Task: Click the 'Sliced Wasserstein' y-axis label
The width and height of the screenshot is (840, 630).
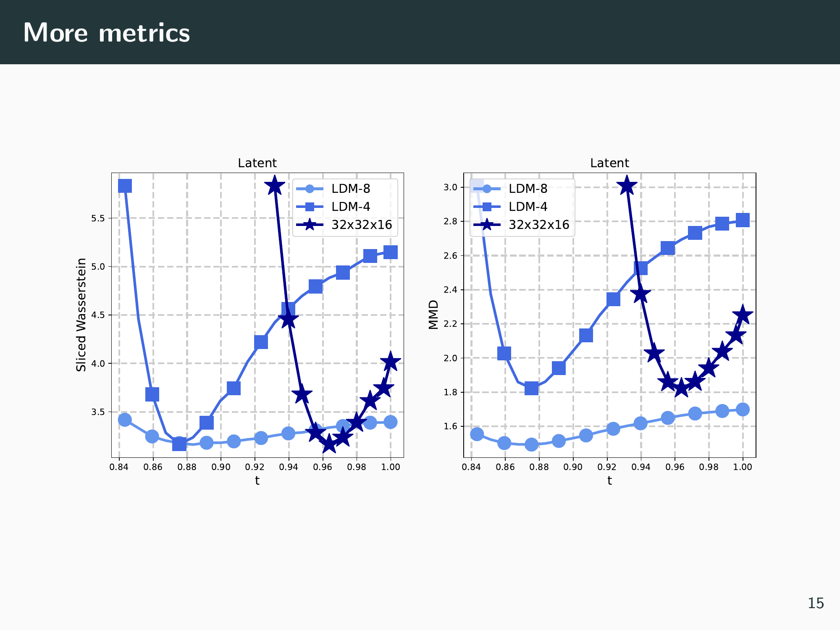Action: (x=81, y=315)
